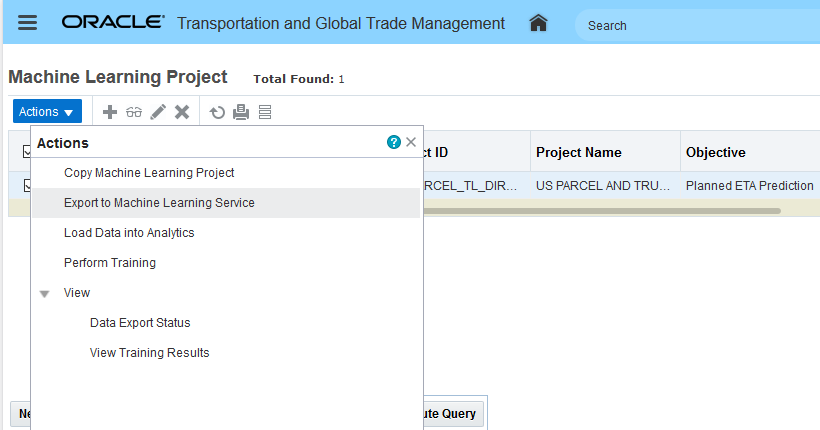Close the Actions popup panel

tap(411, 143)
